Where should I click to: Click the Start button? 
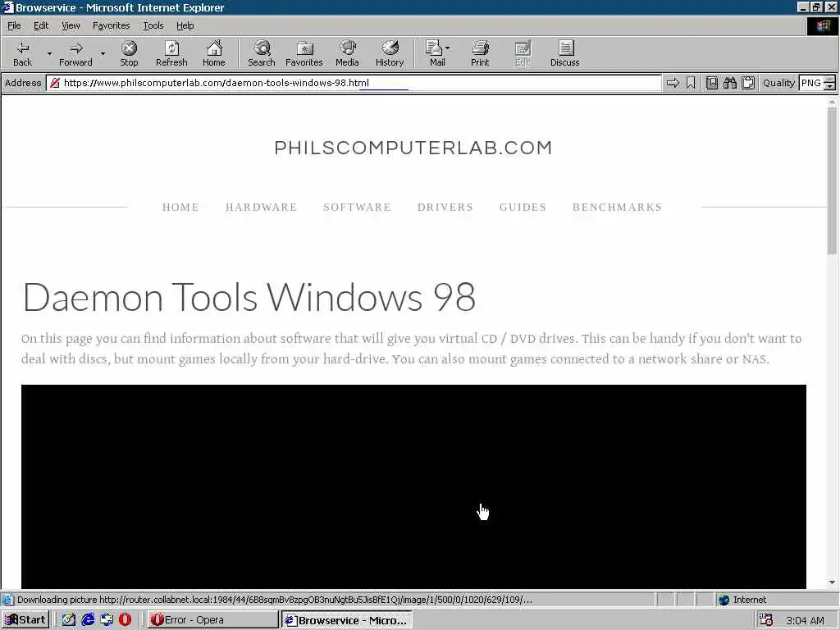coord(25,620)
